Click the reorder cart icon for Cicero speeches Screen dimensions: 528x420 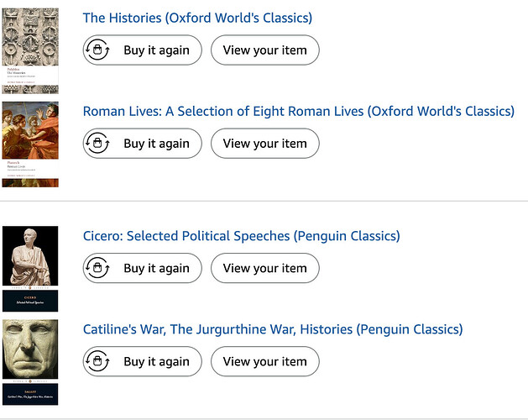pos(97,269)
